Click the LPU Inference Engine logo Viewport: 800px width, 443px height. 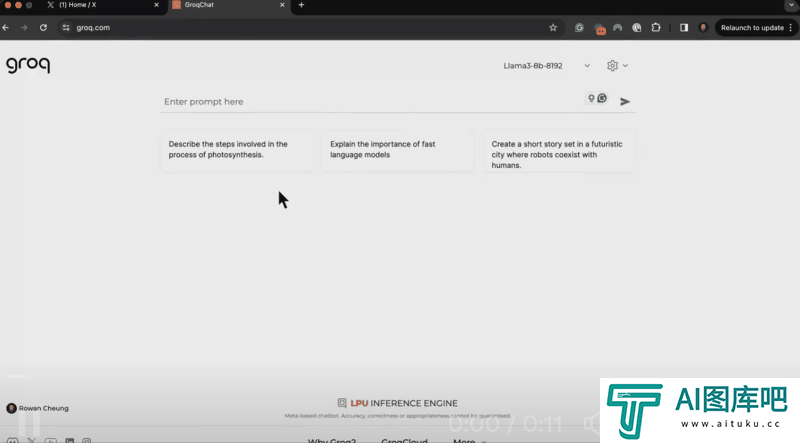coord(397,403)
